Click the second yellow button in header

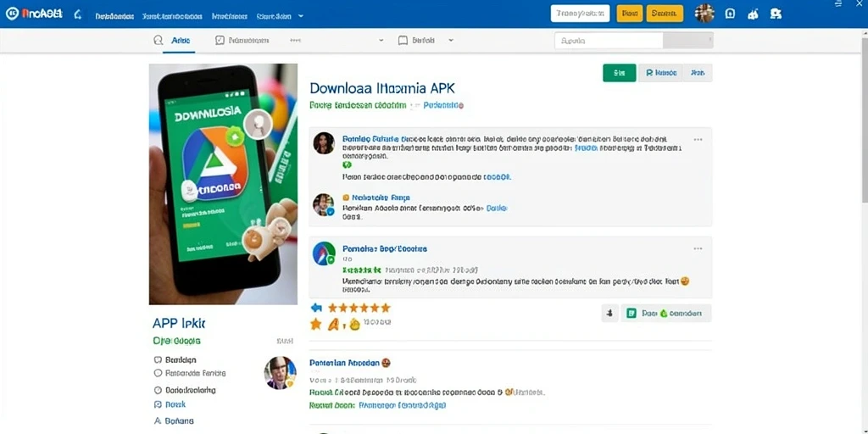[665, 14]
